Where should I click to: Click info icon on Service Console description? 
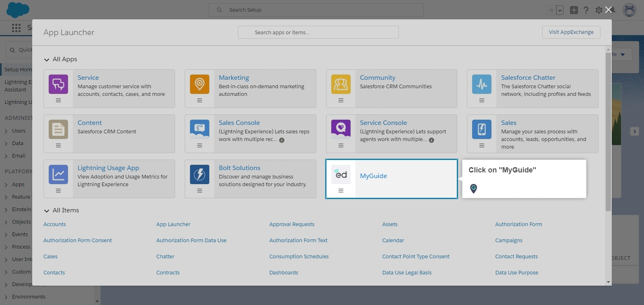(431, 140)
